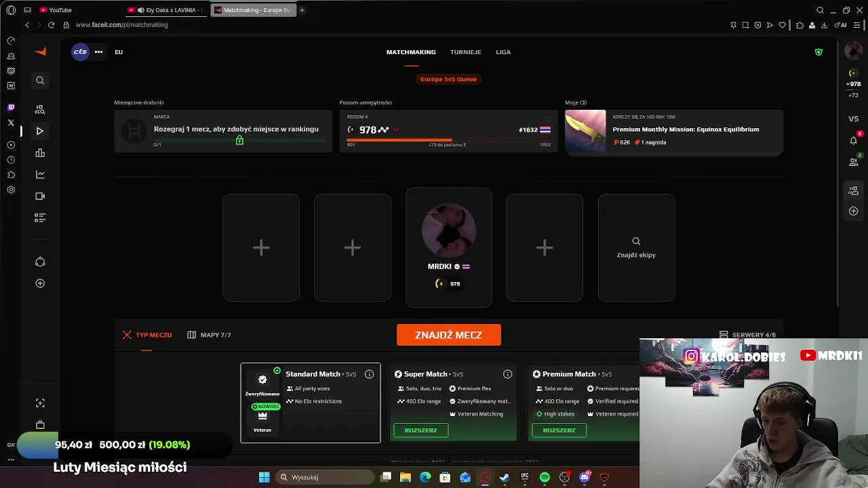This screenshot has width=868, height=488.
Task: Open the MRDKI player card
Action: 449,247
